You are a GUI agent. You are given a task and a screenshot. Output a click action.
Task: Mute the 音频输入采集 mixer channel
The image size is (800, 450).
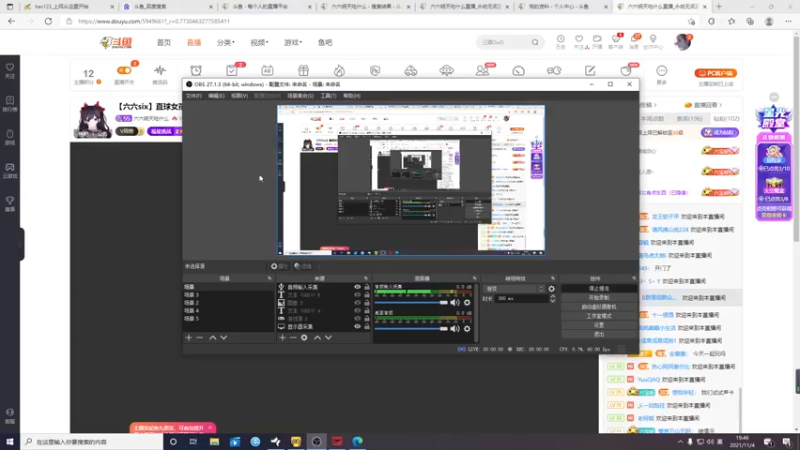click(x=455, y=303)
